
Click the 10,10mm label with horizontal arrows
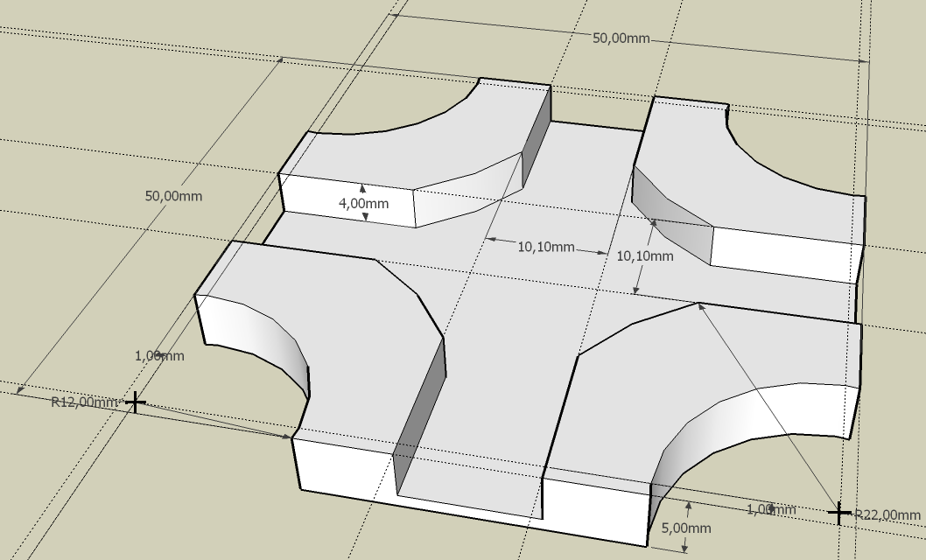545,248
